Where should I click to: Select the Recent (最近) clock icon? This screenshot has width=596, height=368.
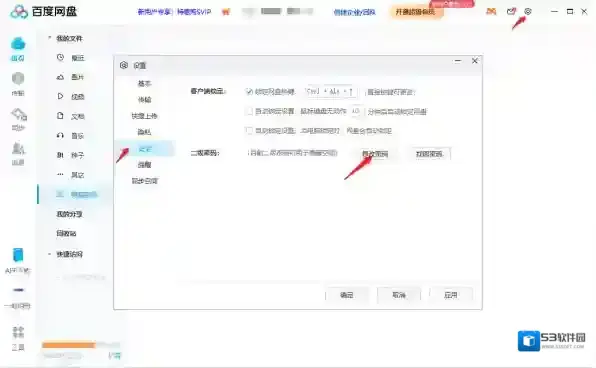coord(60,57)
